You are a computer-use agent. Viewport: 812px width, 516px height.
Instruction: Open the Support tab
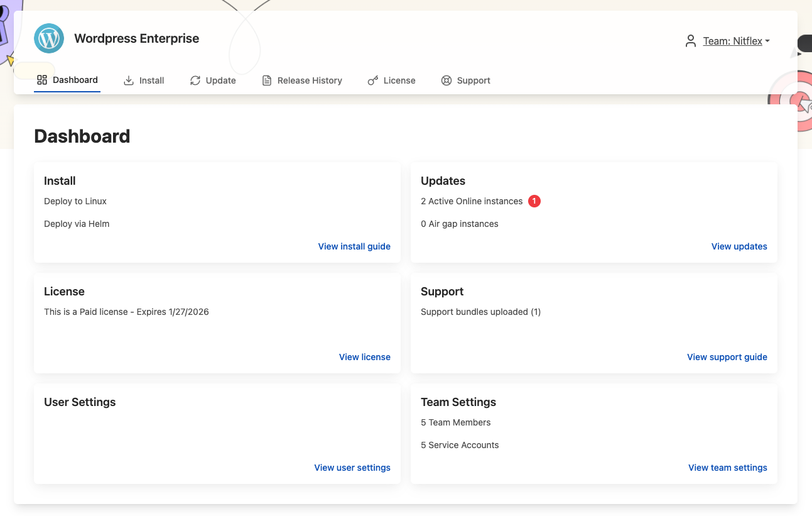pyautogui.click(x=474, y=80)
